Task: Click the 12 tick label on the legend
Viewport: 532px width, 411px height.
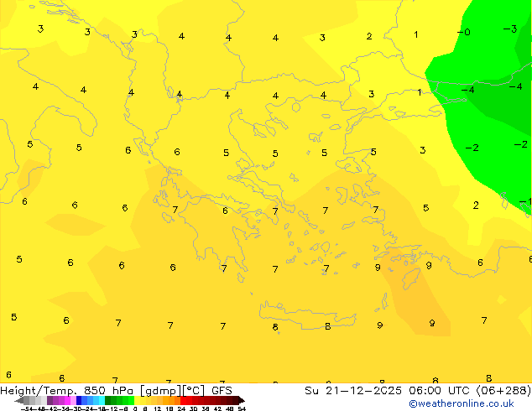Action: (x=158, y=409)
